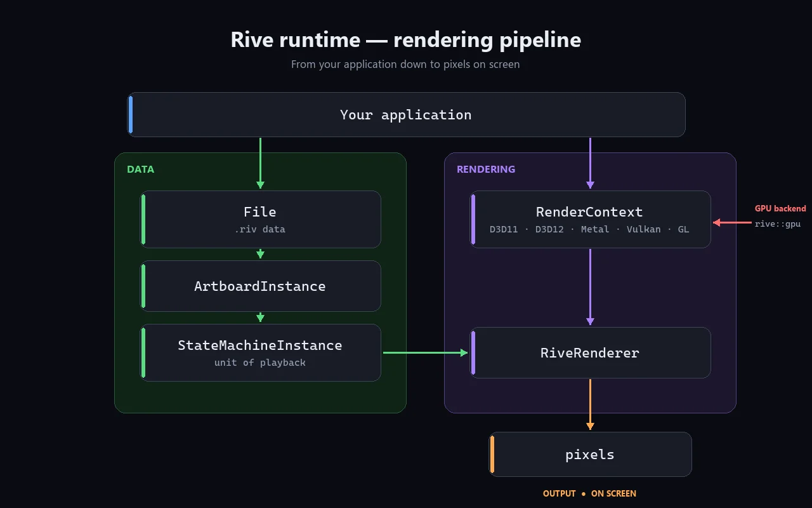Screen dimensions: 812x508
Task: Click the RENDERING group label
Action: point(486,170)
